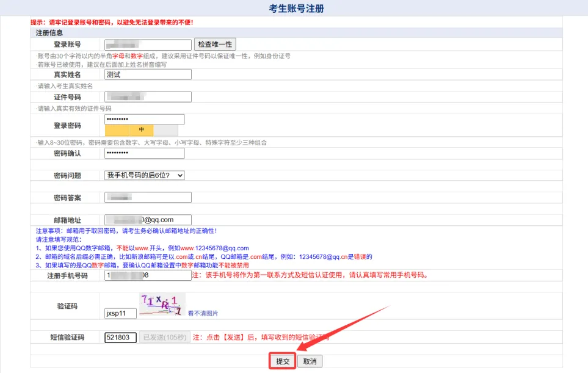Click the 短信验证码 field with 521803
This screenshot has height=373, width=588.
[120, 338]
